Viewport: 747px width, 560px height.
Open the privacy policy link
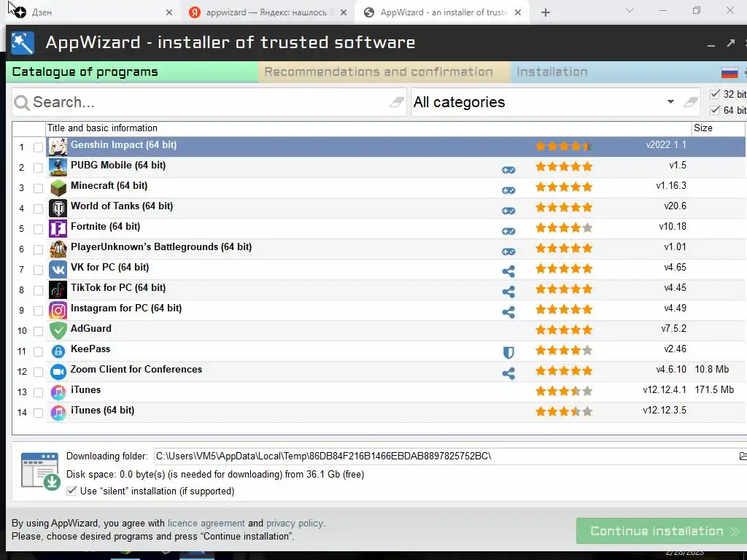(x=295, y=524)
